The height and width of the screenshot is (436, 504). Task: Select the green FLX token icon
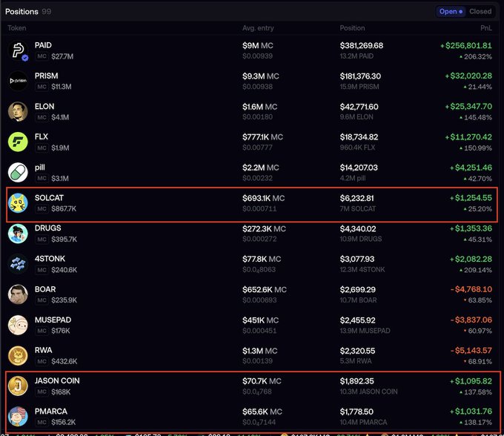click(18, 142)
